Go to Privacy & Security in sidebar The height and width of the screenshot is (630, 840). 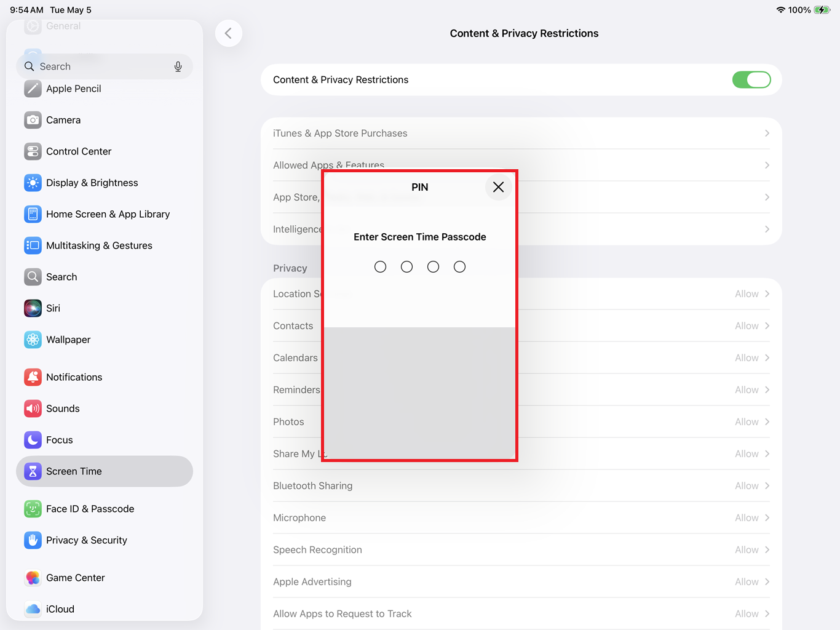coord(105,540)
